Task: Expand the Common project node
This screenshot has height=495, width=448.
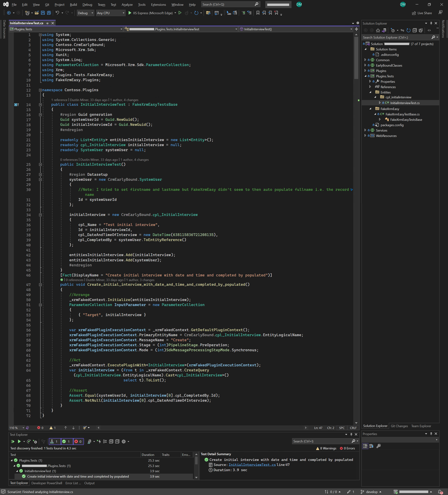Action: tap(365, 60)
